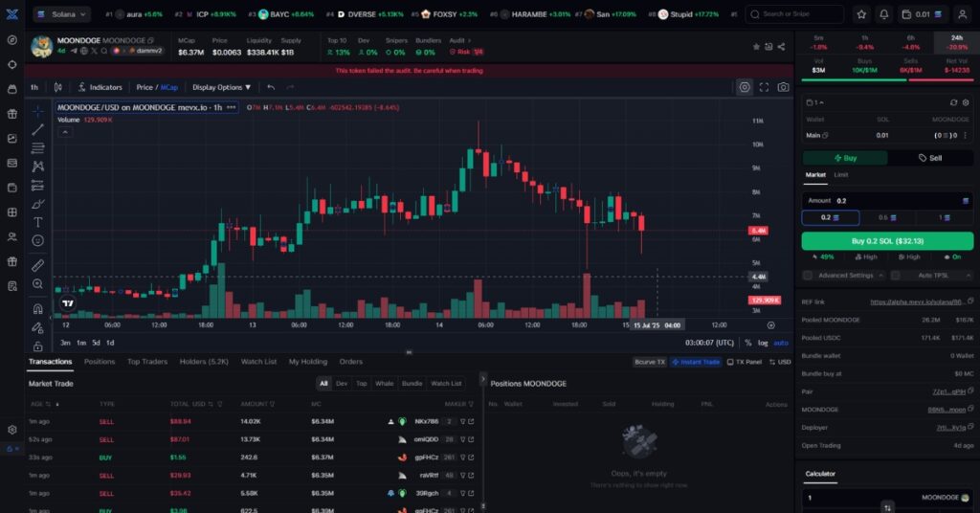Expand the Auto TPSL chevron
This screenshot has width=980, height=513.
tap(969, 275)
